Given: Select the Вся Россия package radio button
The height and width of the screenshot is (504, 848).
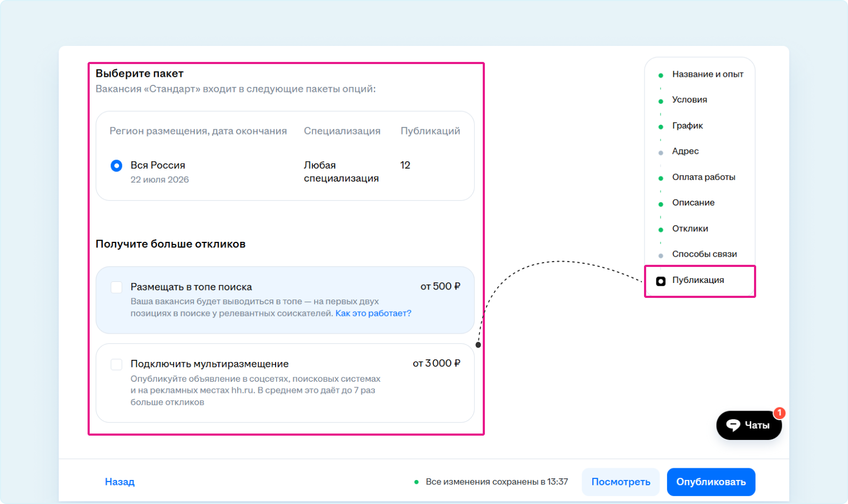Looking at the screenshot, I should point(116,166).
